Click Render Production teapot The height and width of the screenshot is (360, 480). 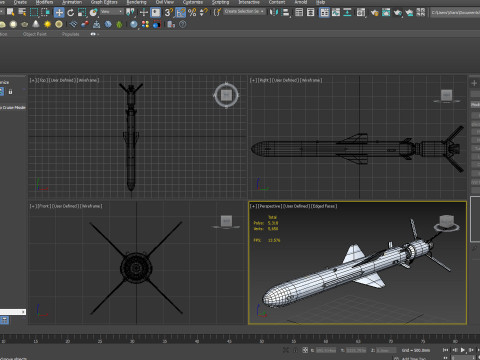pos(398,13)
